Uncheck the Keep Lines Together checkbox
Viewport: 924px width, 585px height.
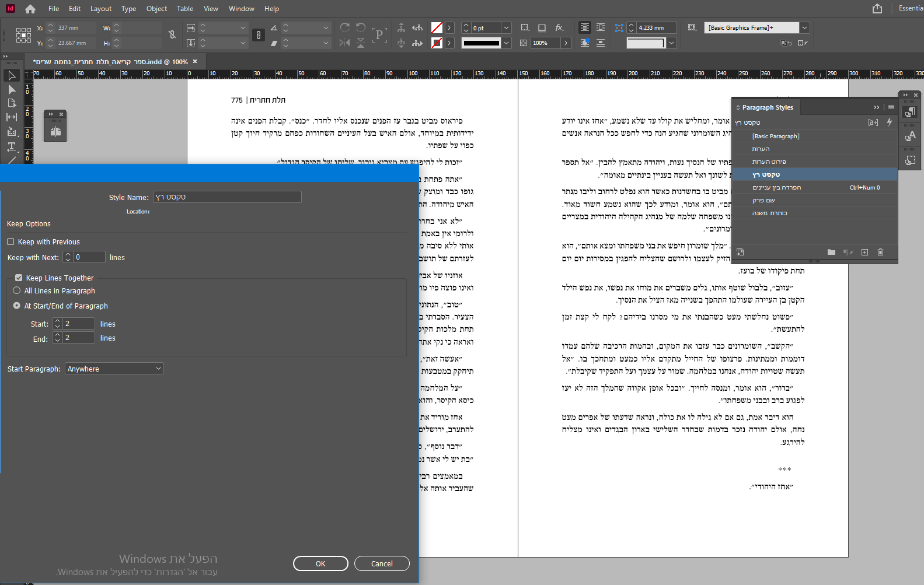tap(19, 278)
